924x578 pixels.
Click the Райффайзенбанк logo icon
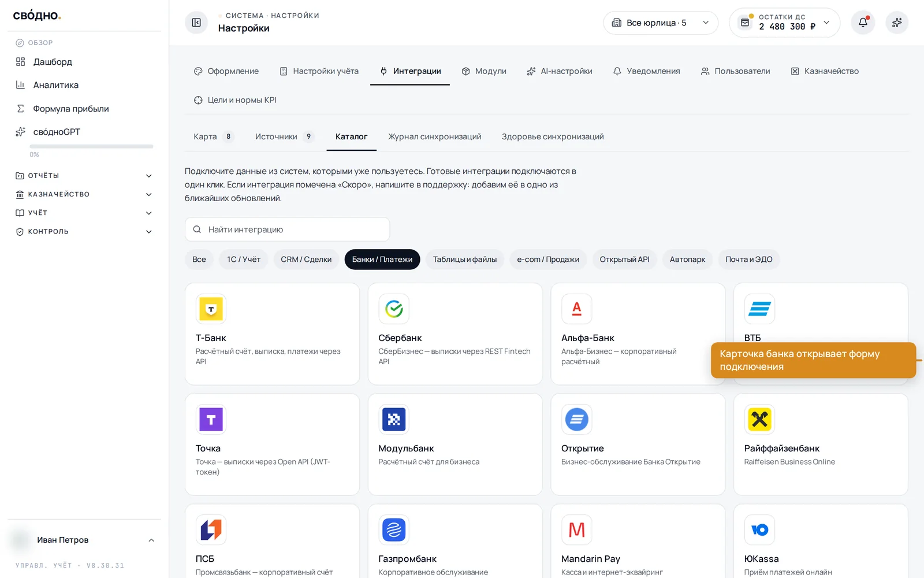[x=759, y=420]
